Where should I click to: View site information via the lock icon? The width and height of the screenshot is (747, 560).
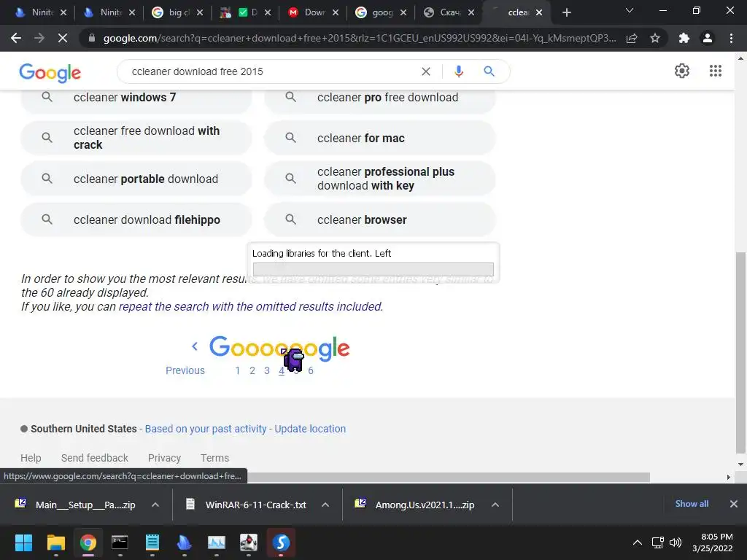tap(92, 38)
